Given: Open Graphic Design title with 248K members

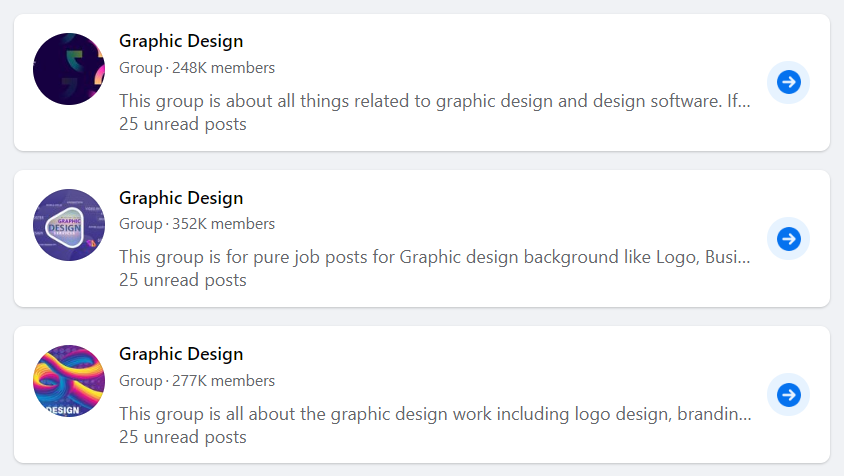Looking at the screenshot, I should (181, 41).
